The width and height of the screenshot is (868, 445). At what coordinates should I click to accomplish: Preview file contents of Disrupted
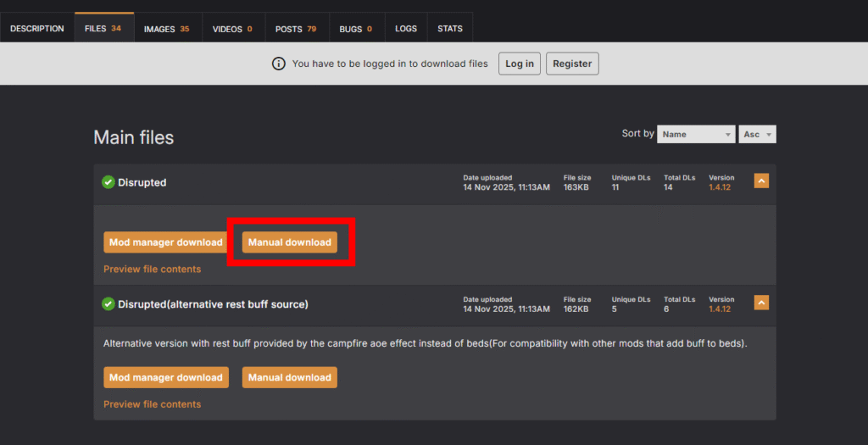153,269
